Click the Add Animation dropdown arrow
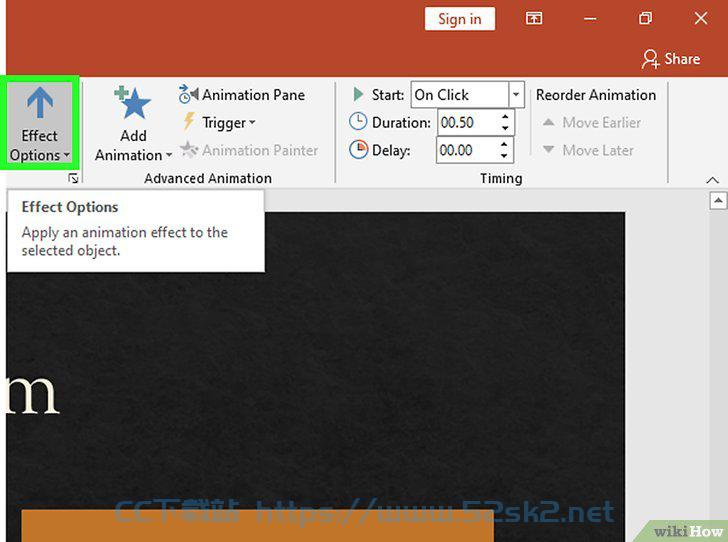This screenshot has width=728, height=542. coord(169,155)
